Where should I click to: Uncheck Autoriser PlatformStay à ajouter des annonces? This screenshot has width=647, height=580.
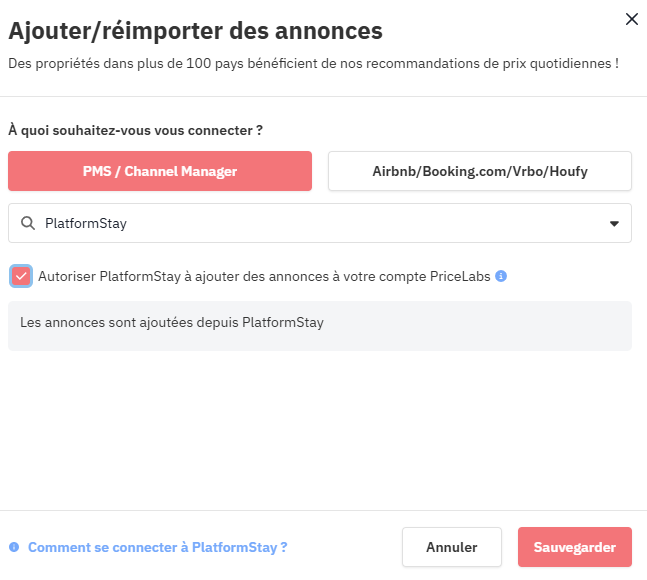pyautogui.click(x=21, y=276)
